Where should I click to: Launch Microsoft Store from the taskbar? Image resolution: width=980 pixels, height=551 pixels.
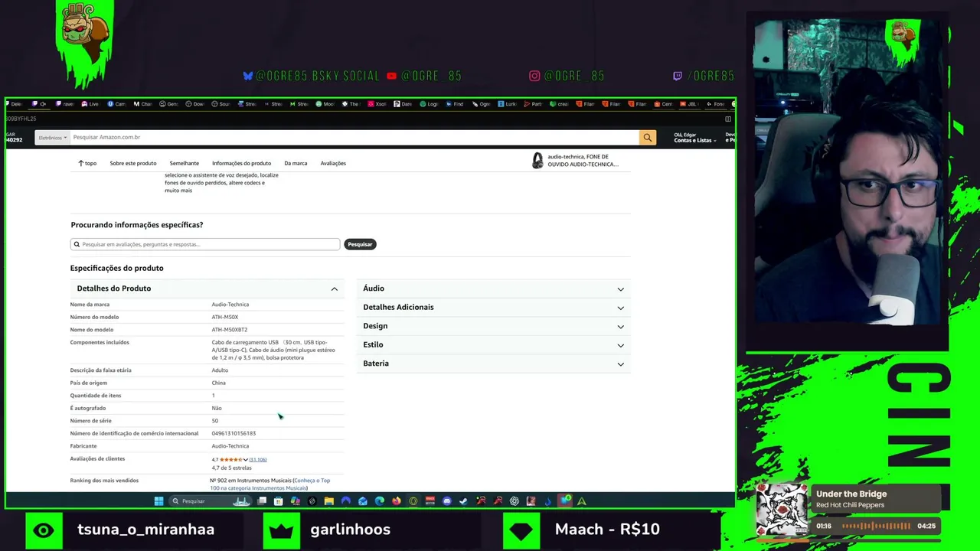point(278,501)
